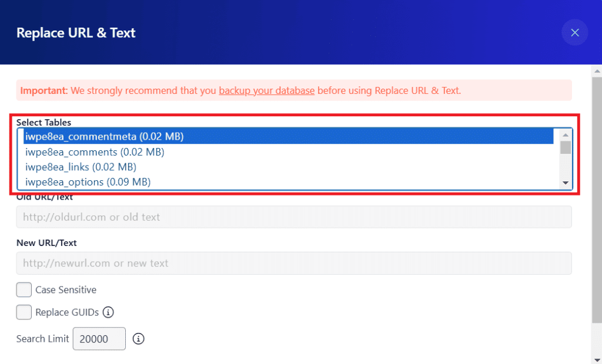Select iwpe8ea_commentmeta table
The image size is (602, 364).
tap(288, 137)
